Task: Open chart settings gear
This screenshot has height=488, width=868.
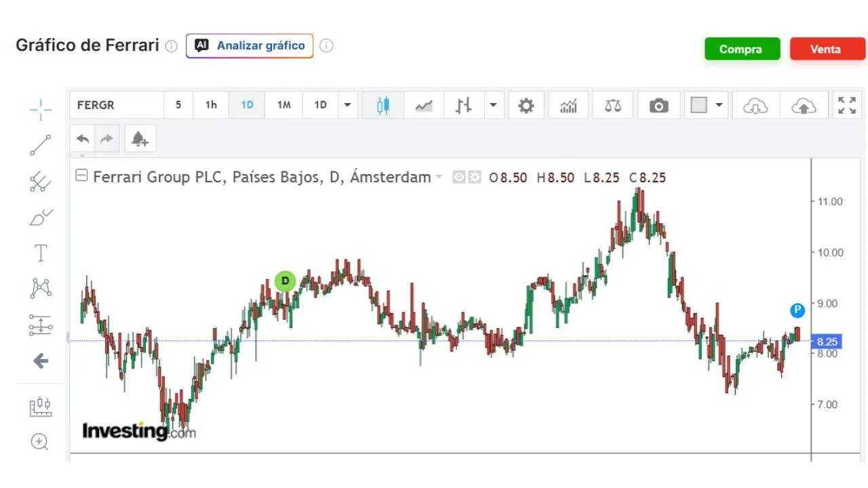Action: tap(526, 105)
